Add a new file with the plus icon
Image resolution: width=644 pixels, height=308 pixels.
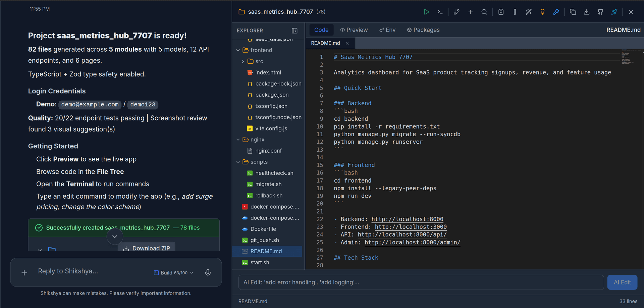pos(470,12)
